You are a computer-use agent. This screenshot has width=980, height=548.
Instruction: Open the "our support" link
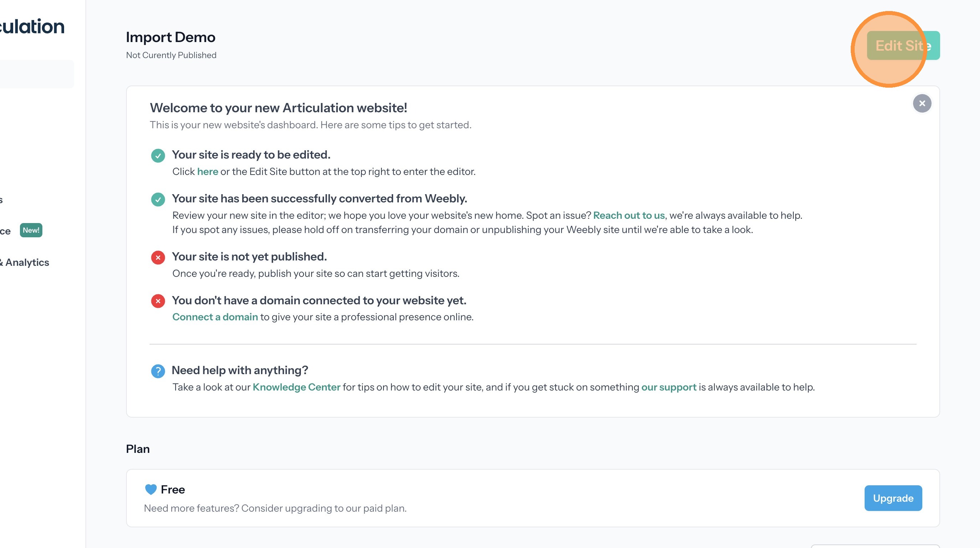669,387
